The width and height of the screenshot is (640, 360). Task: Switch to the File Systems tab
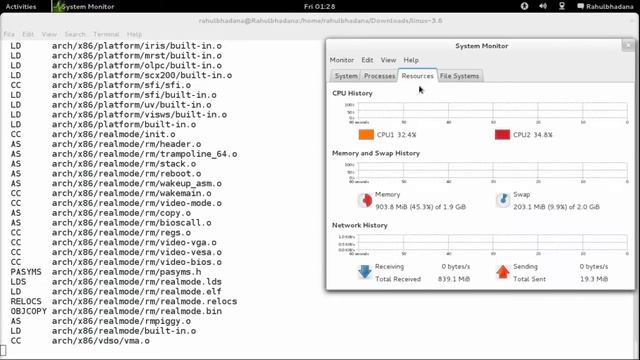click(x=459, y=76)
